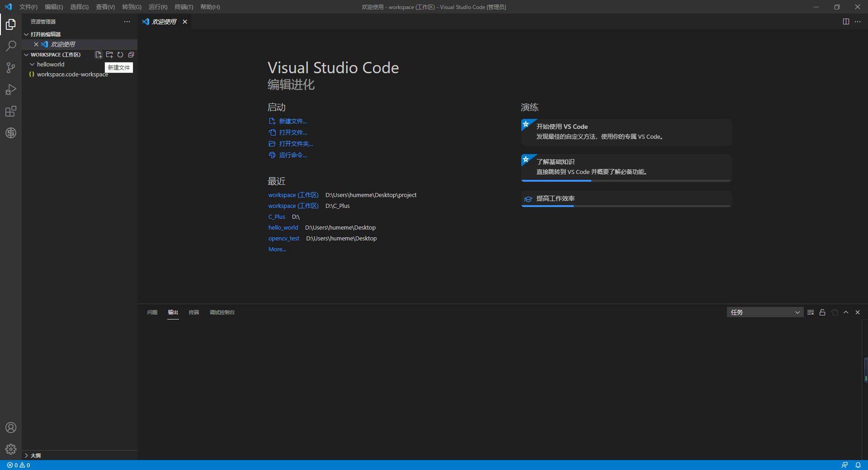Switch to the 调试控制台 panel tab

click(x=222, y=312)
